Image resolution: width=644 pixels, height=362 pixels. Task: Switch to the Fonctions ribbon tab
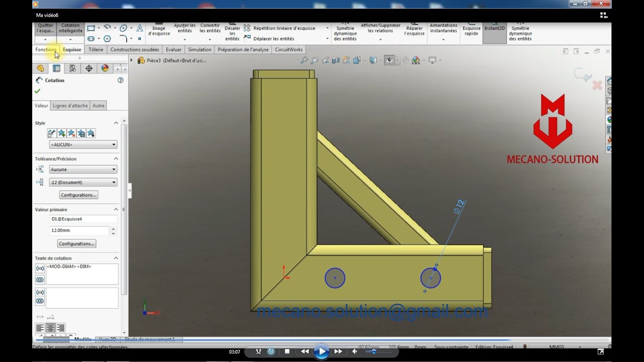46,50
